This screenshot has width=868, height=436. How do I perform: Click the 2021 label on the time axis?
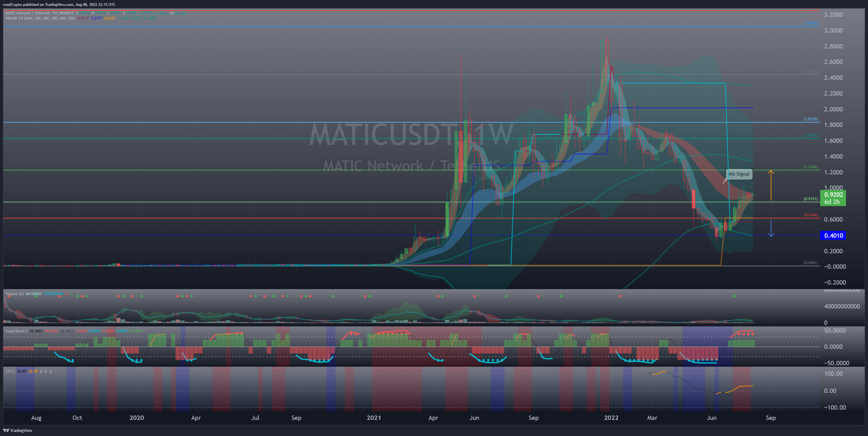click(x=374, y=418)
